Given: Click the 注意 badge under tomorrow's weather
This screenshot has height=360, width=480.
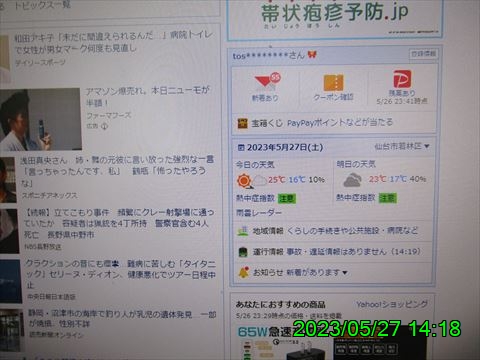Looking at the screenshot, I should point(387,198).
